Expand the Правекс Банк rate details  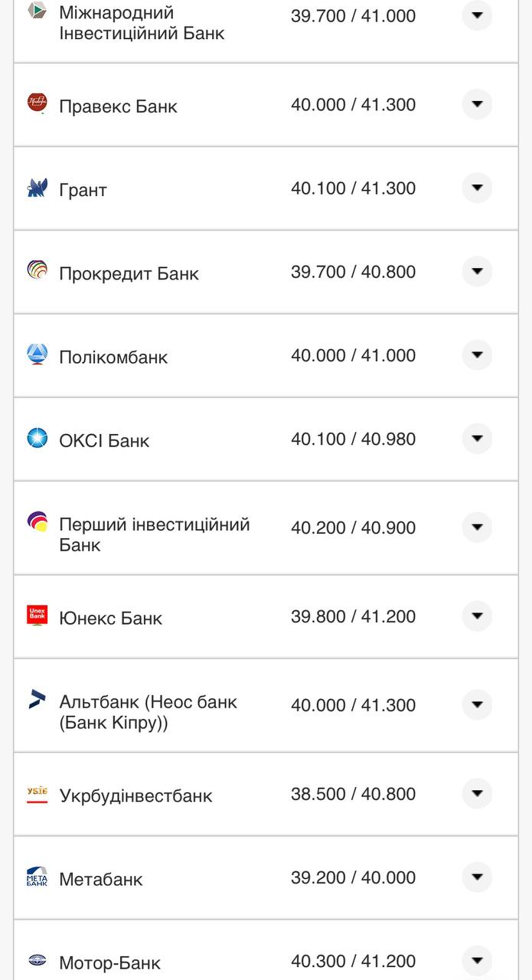pos(477,104)
